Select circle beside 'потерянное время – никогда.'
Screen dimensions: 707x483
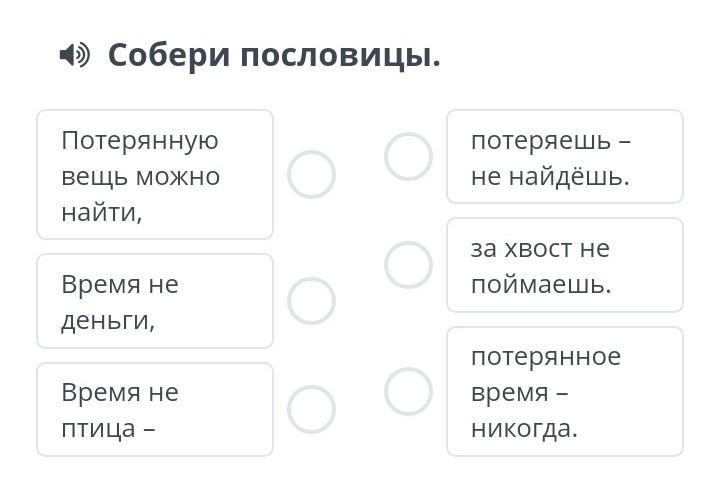click(x=409, y=391)
